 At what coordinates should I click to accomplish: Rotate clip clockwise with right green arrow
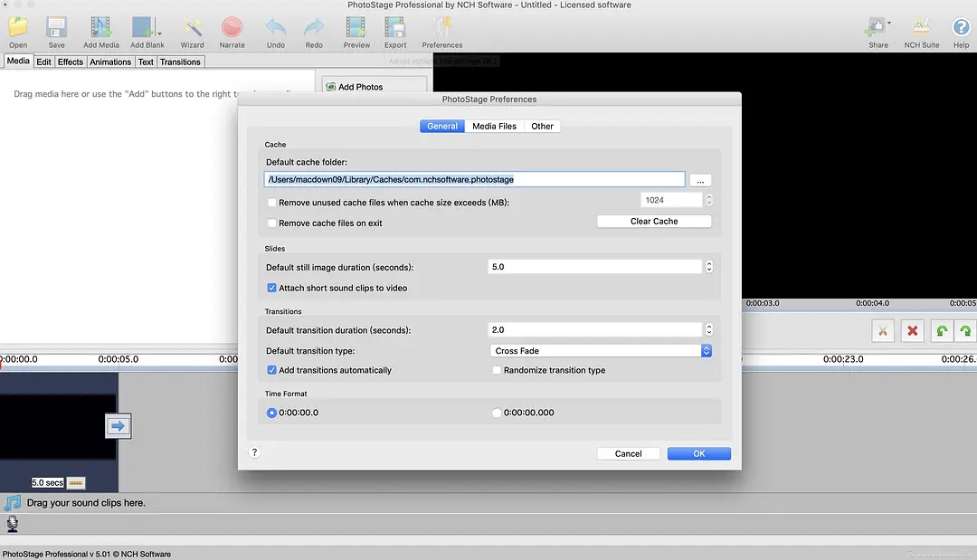point(965,331)
